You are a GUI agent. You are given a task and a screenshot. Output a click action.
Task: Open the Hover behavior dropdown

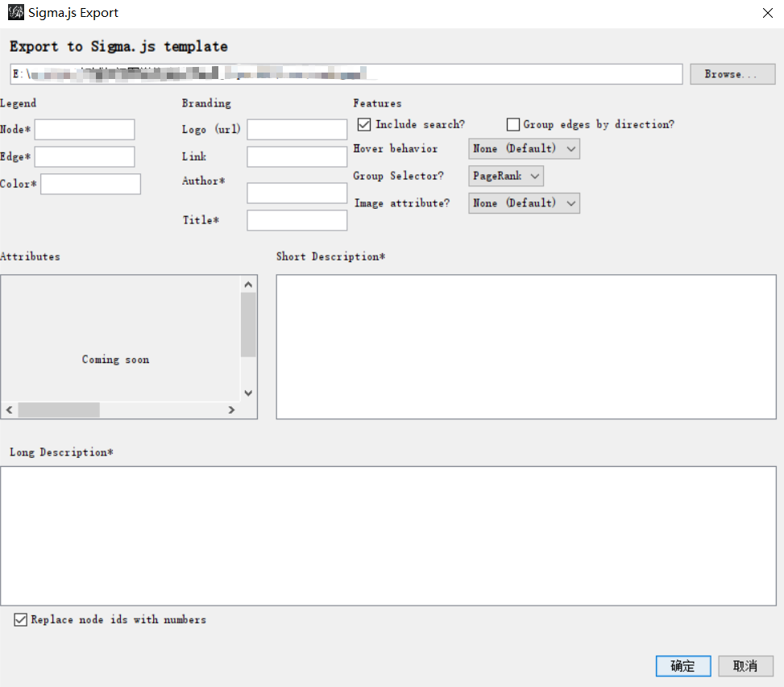(x=524, y=148)
